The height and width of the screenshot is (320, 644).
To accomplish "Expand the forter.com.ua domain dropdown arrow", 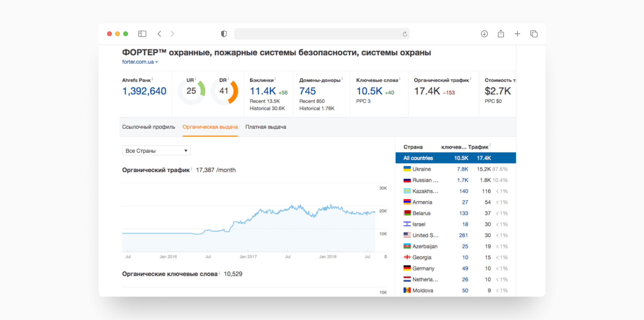I will (x=156, y=62).
